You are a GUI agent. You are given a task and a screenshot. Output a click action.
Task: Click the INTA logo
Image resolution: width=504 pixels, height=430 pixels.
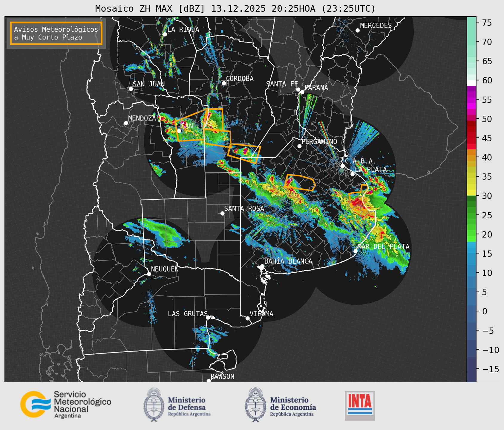(360, 405)
